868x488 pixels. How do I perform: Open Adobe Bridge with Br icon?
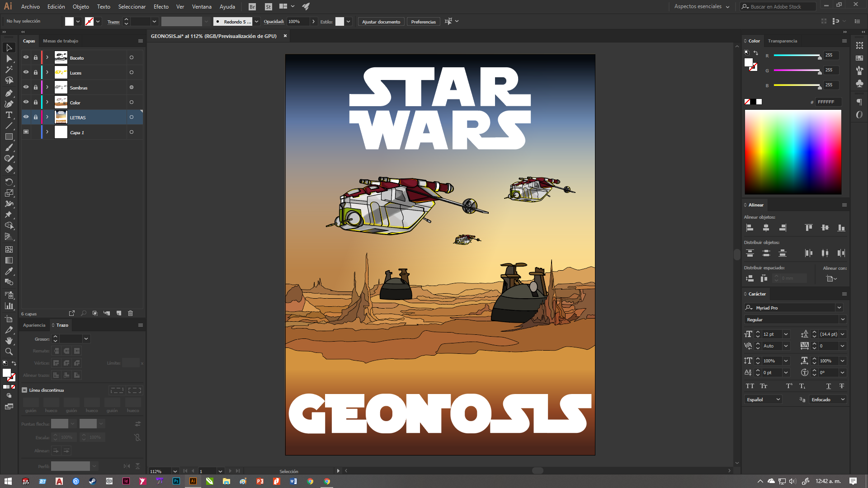(252, 7)
